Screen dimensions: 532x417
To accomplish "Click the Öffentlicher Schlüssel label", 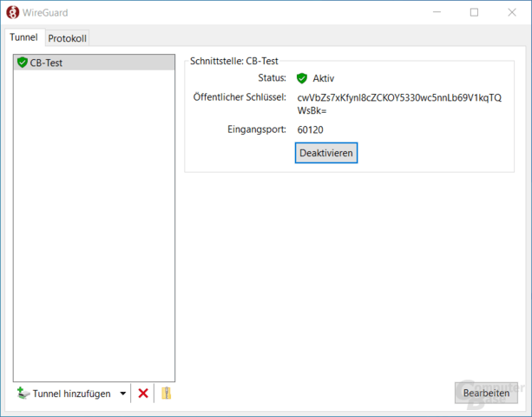I will coord(240,97).
